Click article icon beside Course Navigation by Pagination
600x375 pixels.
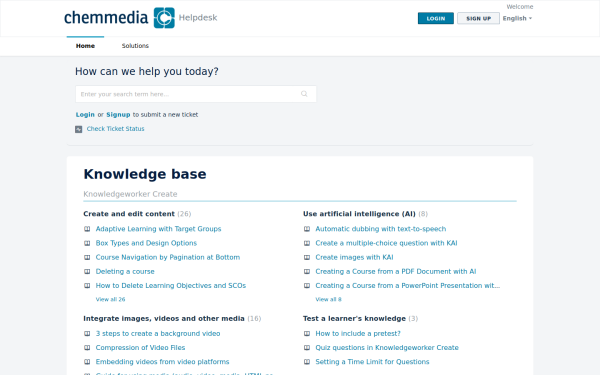point(87,257)
